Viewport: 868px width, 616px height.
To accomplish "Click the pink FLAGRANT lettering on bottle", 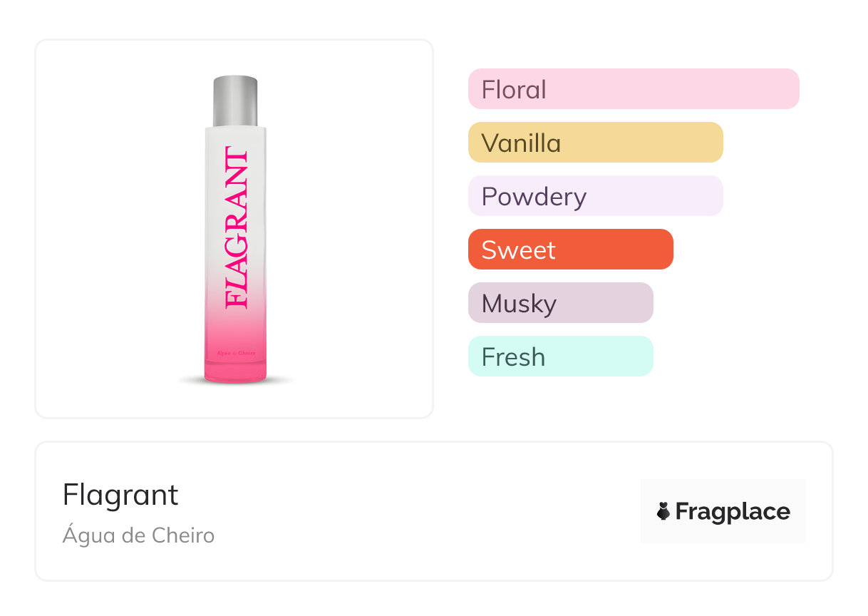I will (x=236, y=228).
